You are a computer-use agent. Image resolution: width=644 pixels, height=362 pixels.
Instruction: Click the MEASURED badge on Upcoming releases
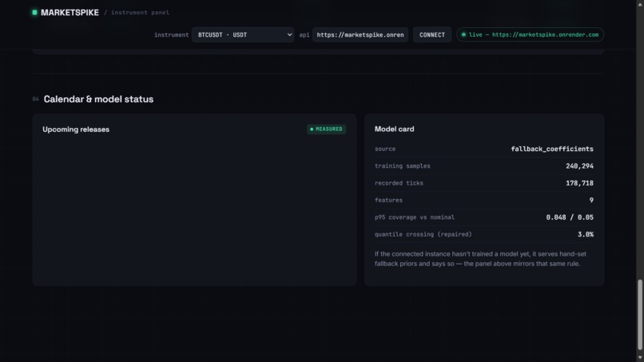[326, 129]
